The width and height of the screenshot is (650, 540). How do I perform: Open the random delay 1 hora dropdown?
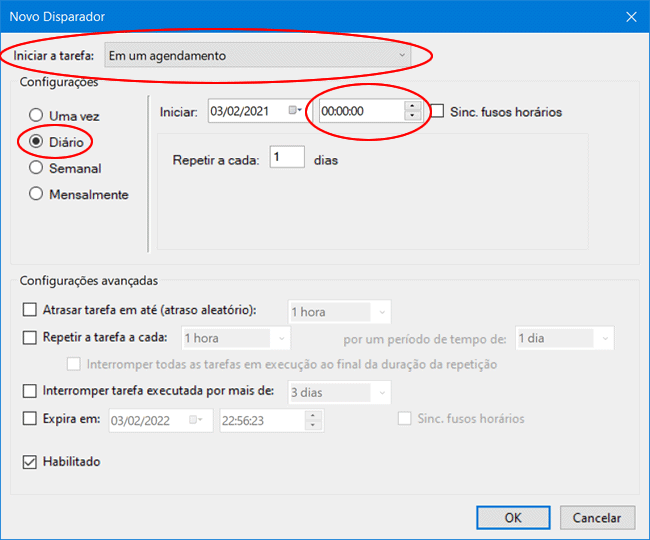[339, 312]
